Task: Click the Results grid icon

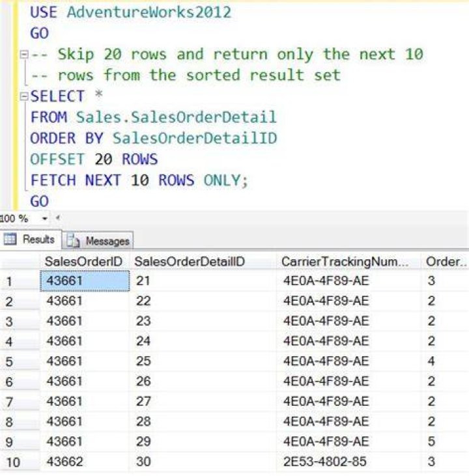Action: click(10, 239)
